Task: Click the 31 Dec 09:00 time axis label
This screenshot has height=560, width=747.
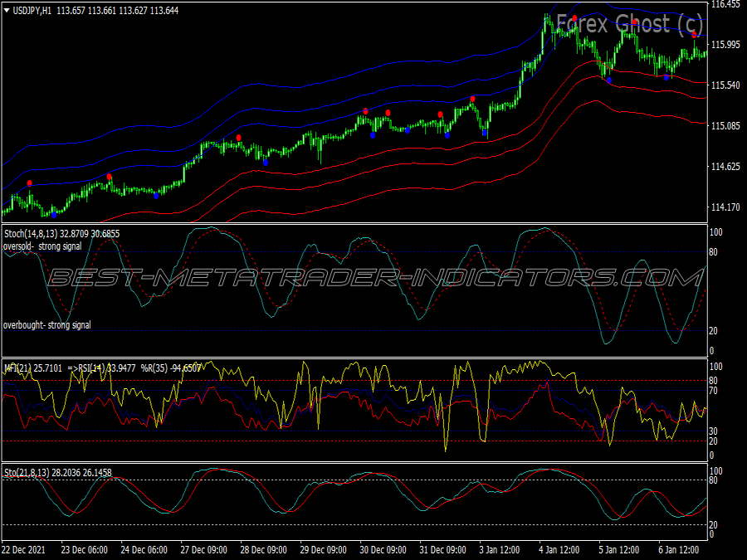Action: 442,550
